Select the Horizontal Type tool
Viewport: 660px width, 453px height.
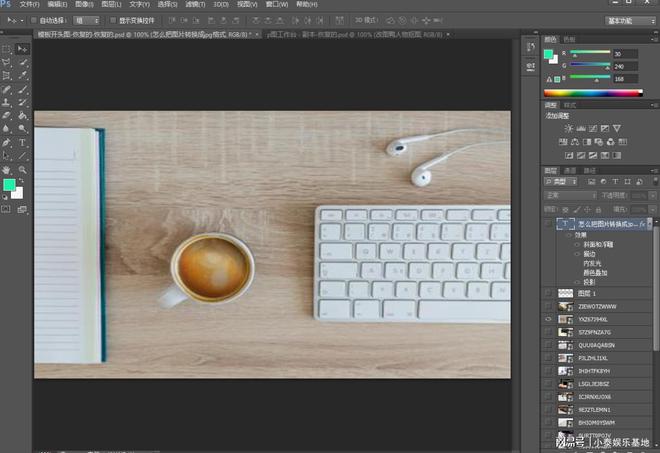(22, 143)
